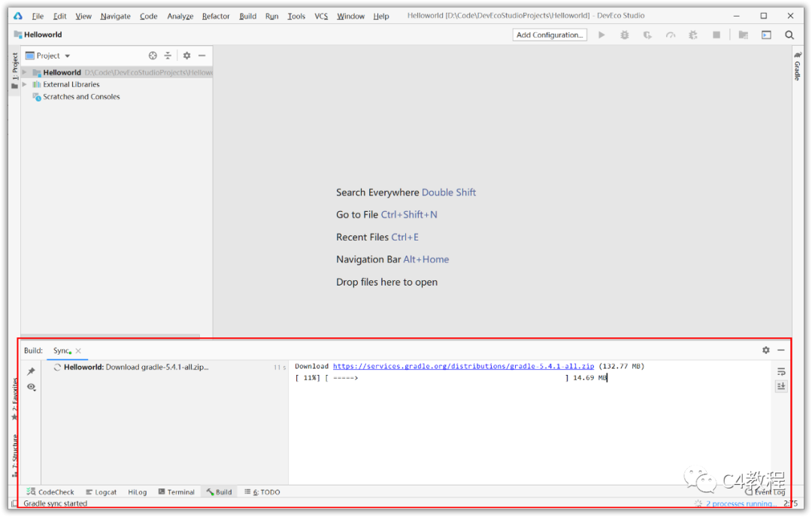Image resolution: width=812 pixels, height=517 pixels.
Task: Open the 7: Structure side tab
Action: point(14,455)
